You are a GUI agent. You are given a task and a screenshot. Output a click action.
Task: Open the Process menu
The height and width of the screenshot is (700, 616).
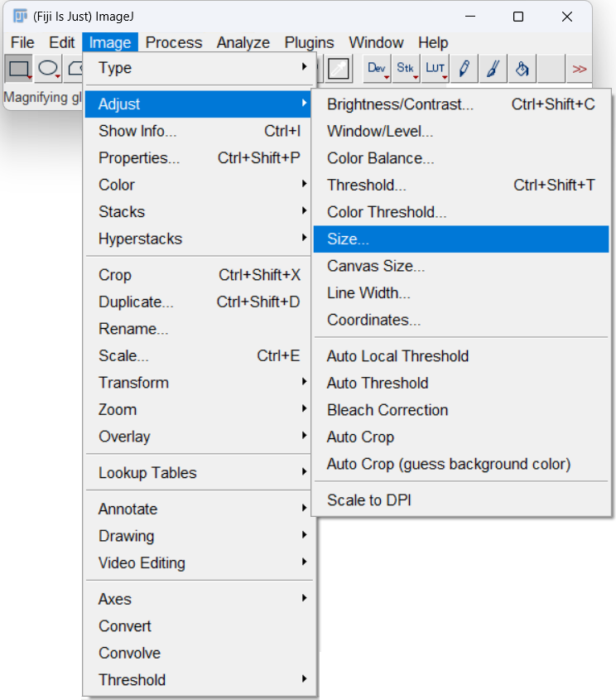coord(174,42)
